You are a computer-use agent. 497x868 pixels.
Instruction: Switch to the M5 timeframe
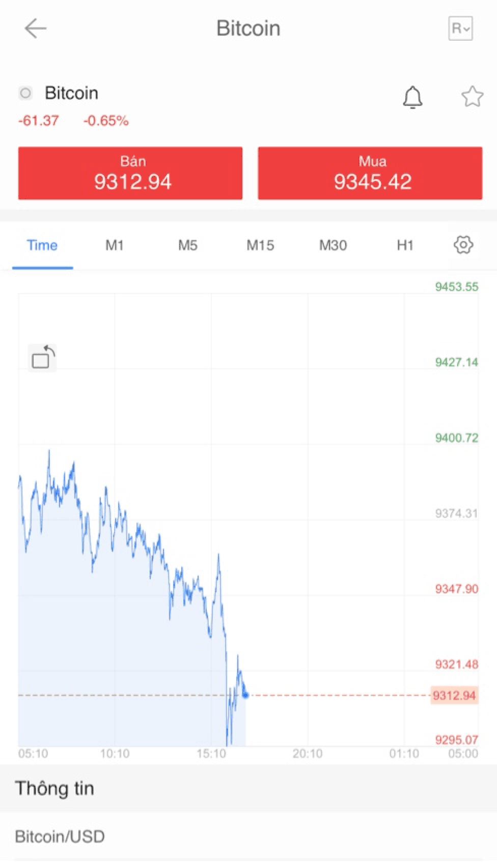tap(187, 245)
